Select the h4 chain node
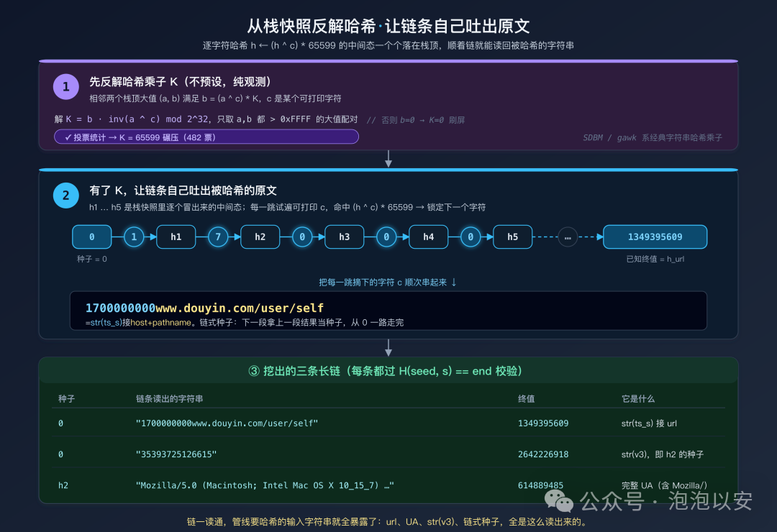Screen dimensions: 777x532 429,237
